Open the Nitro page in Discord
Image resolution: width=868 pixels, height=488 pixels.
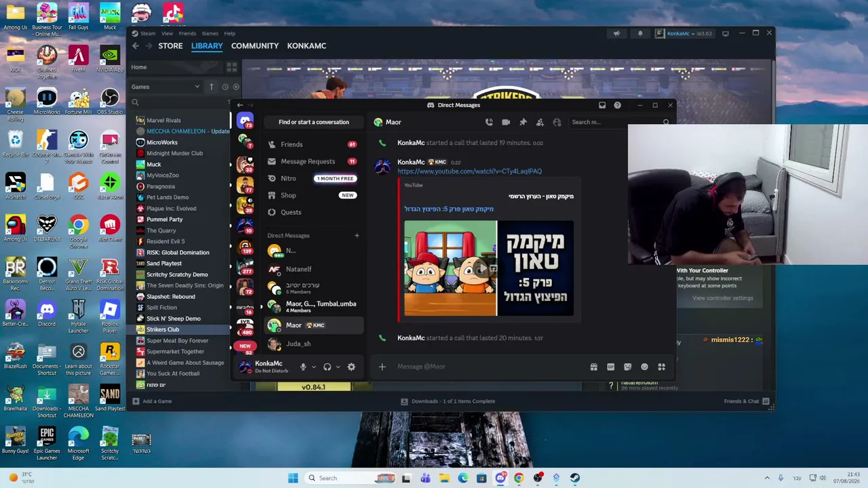point(313,178)
